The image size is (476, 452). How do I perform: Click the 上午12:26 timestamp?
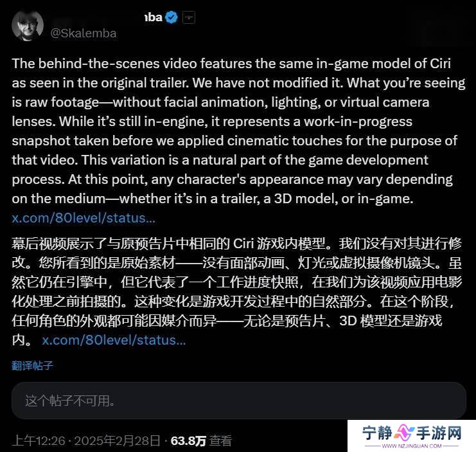click(39, 441)
